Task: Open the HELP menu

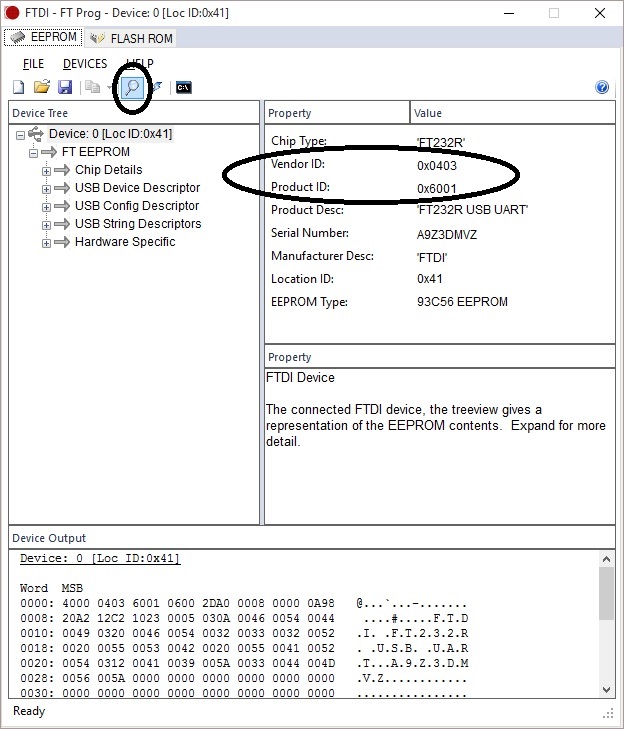Action: pos(140,64)
